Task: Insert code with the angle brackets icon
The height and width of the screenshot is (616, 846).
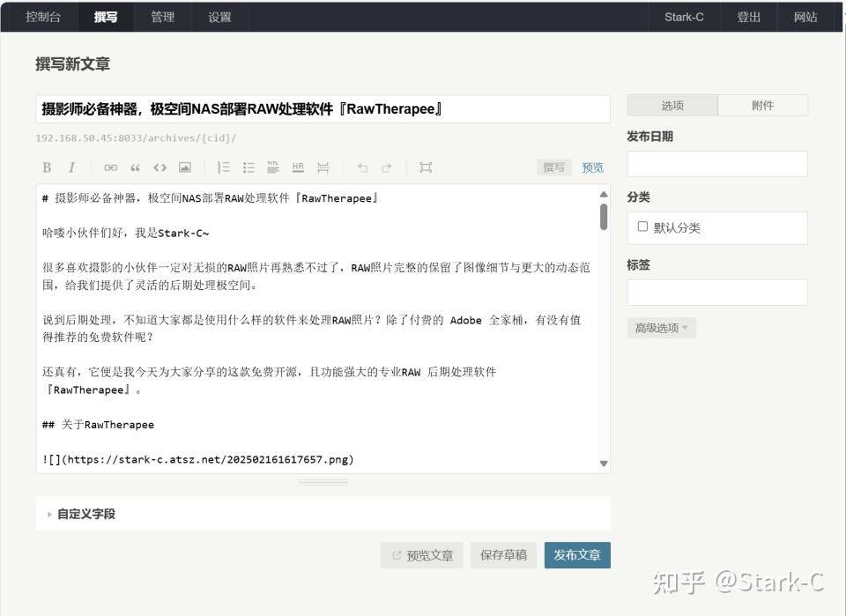Action: pos(160,167)
